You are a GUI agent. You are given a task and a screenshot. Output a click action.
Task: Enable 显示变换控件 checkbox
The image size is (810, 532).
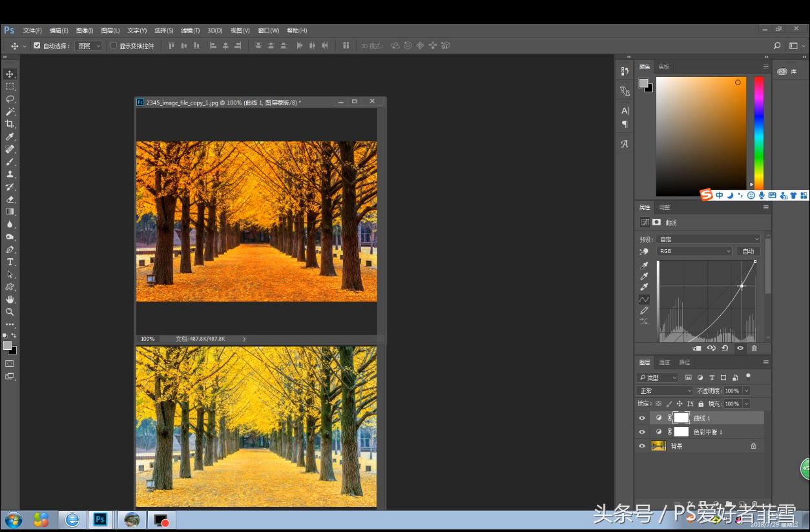(x=114, y=46)
